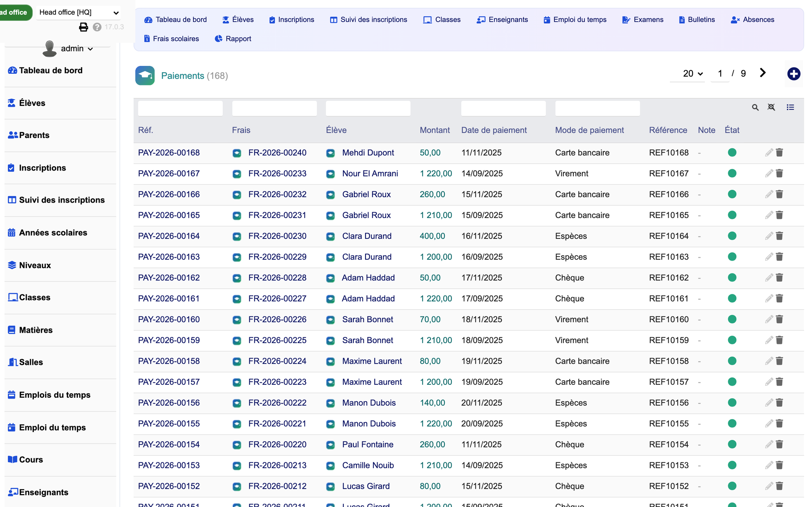
Task: Sort by Date de paiement column header
Action: point(494,130)
